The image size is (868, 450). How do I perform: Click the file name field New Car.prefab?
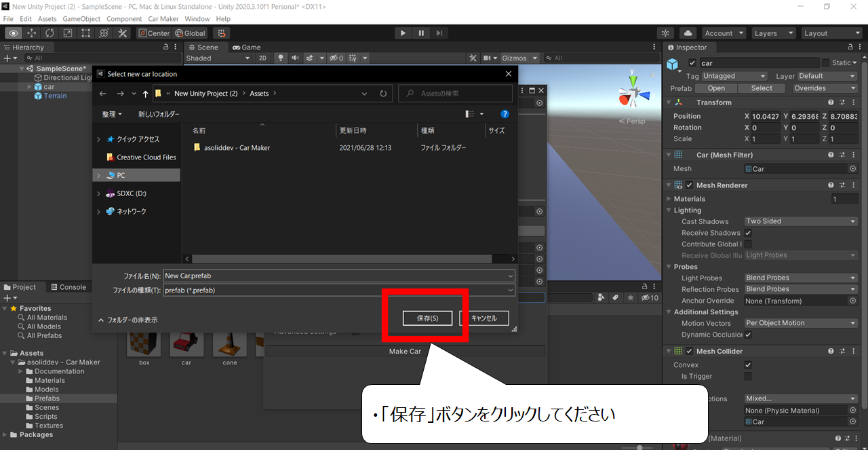[x=339, y=276]
